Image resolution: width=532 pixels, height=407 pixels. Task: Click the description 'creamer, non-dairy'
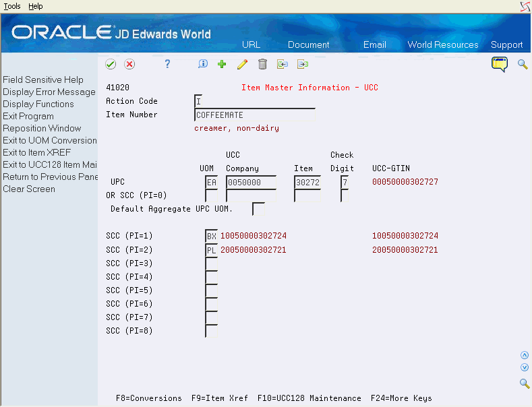(237, 128)
